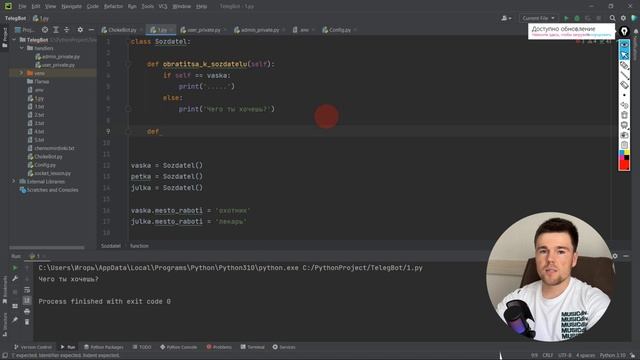This screenshot has width=640, height=360.
Task: Print the Run console output
Action: [x=27, y=311]
